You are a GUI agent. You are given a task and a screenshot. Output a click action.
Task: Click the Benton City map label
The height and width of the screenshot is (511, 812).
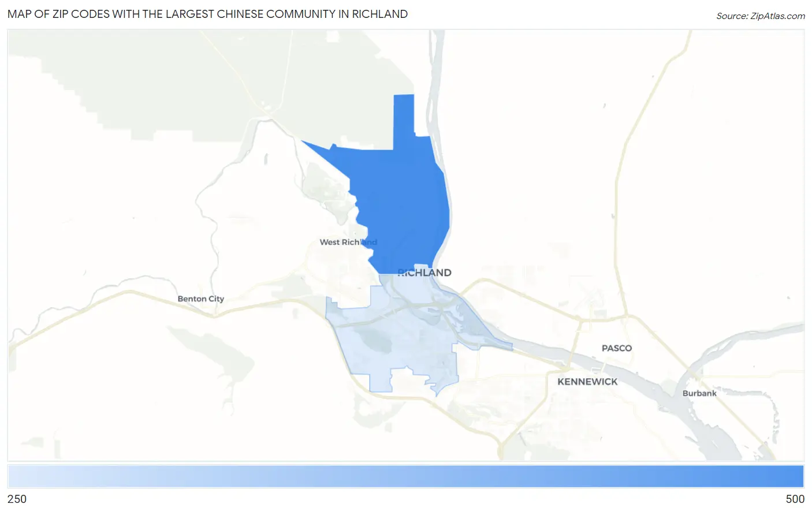pyautogui.click(x=200, y=299)
